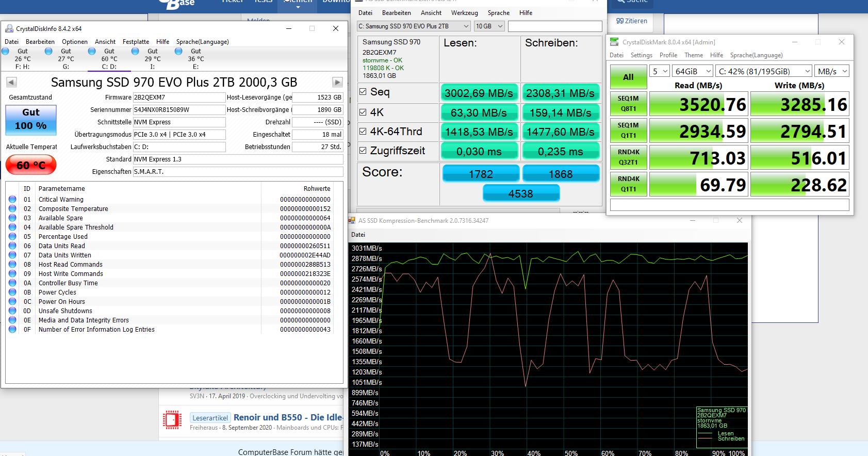
Task: Open the test count dropdown showing 5
Action: coord(660,71)
